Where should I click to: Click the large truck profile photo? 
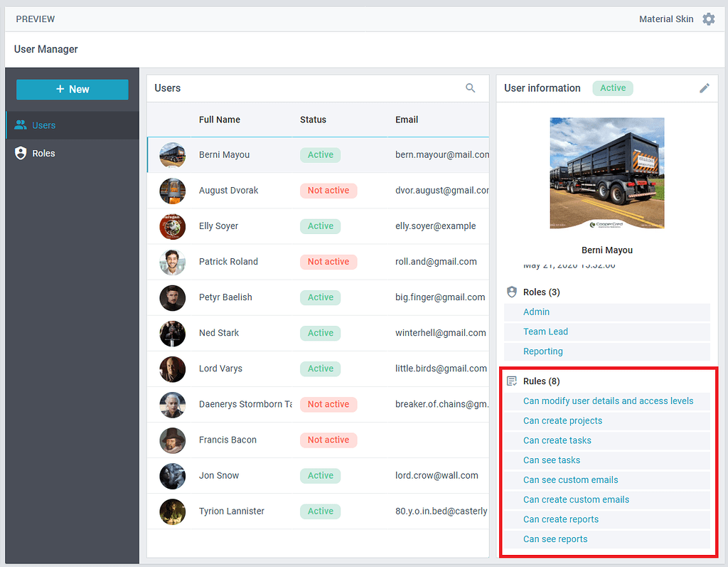point(607,173)
